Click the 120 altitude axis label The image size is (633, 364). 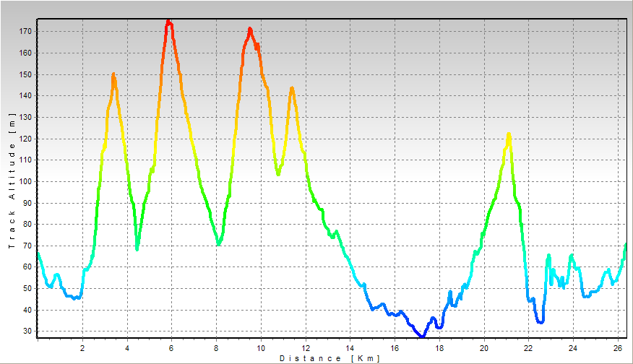point(25,139)
